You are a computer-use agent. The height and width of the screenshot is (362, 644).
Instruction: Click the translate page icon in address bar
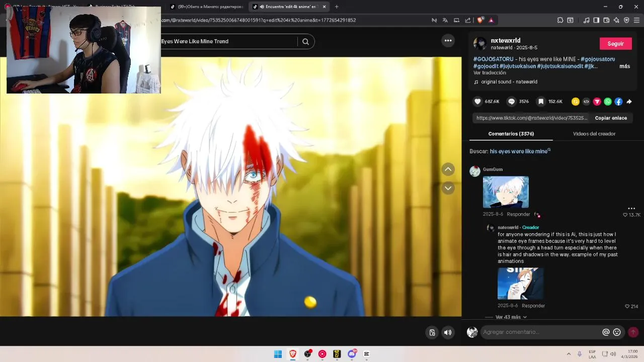click(445, 20)
